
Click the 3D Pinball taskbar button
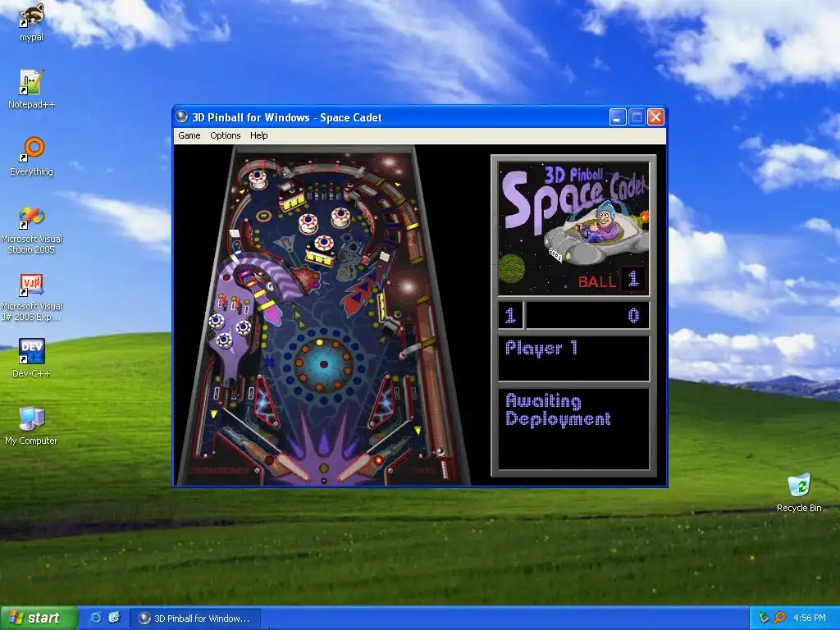pyautogui.click(x=195, y=619)
